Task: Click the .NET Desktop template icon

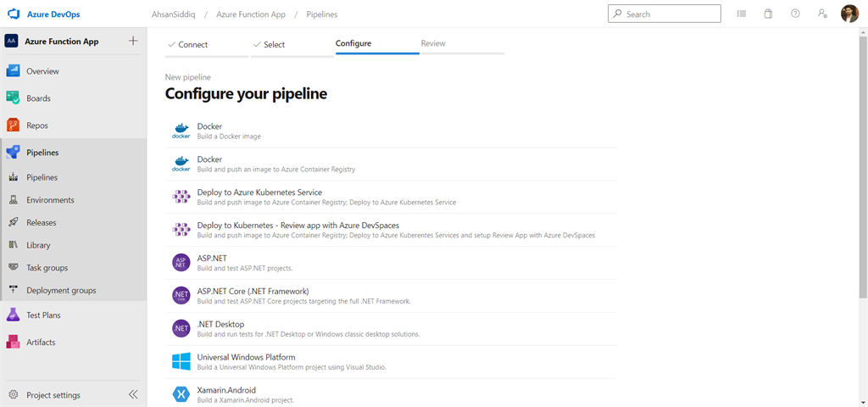Action: 181,328
